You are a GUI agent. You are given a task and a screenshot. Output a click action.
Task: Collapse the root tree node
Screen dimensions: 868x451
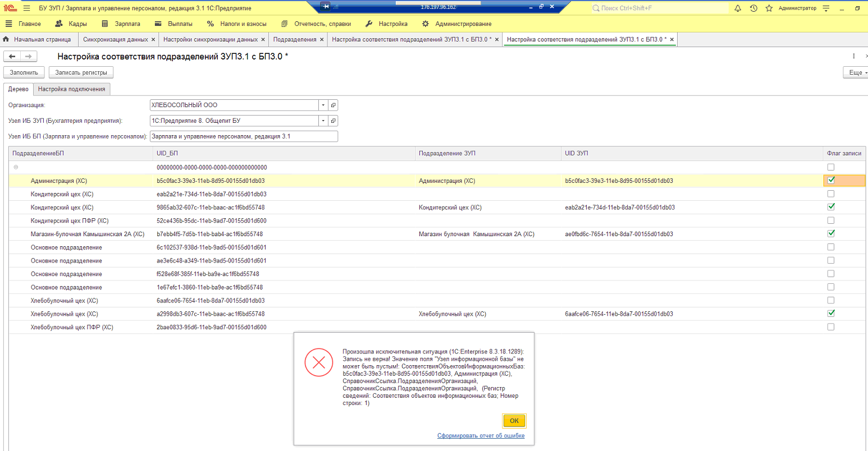click(x=16, y=167)
